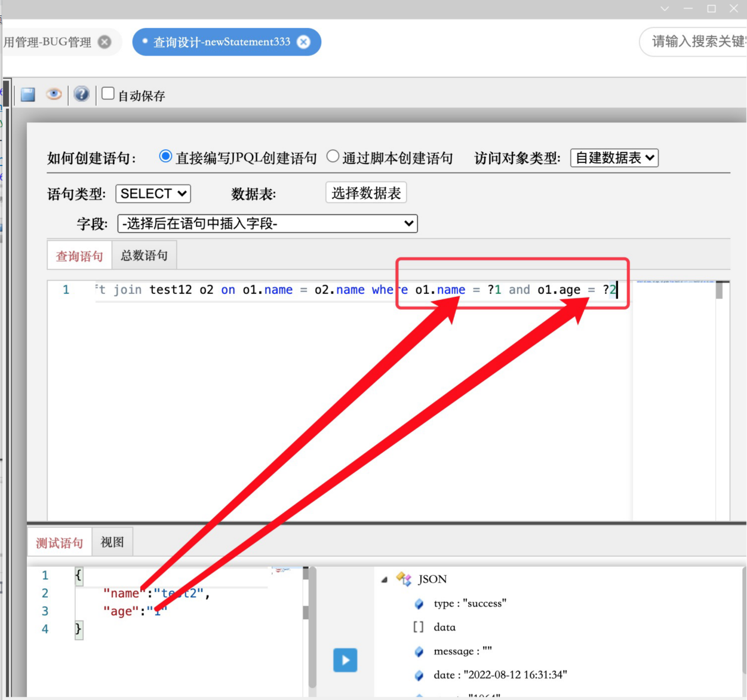This screenshot has width=747, height=700.
Task: Select 通过脚本创建语句 radio button
Action: click(333, 156)
